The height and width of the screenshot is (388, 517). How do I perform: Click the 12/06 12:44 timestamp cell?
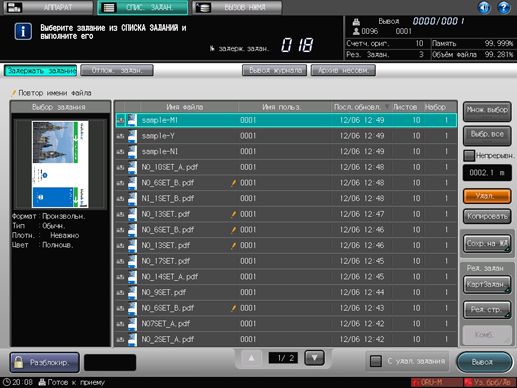coord(362,292)
